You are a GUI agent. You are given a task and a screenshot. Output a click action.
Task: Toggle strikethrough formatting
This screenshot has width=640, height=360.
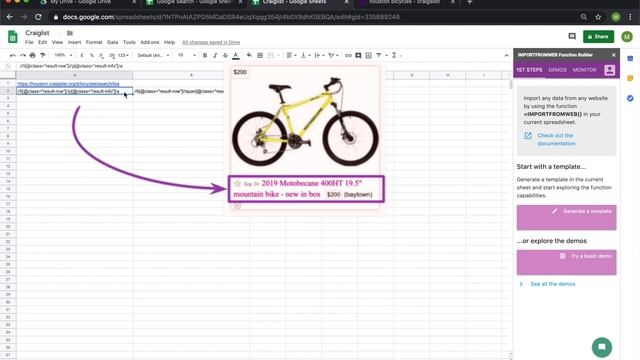(x=225, y=55)
